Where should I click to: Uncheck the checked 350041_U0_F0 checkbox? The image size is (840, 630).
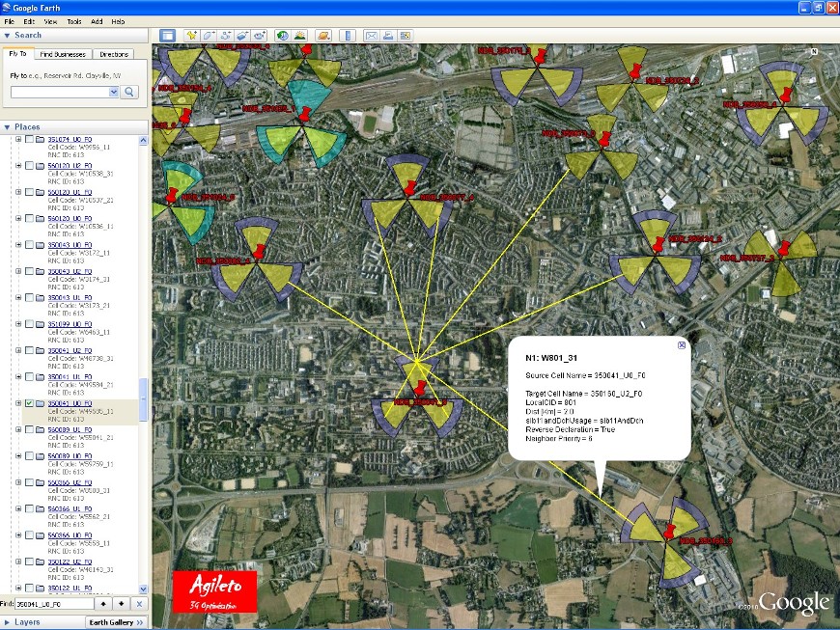pyautogui.click(x=29, y=403)
